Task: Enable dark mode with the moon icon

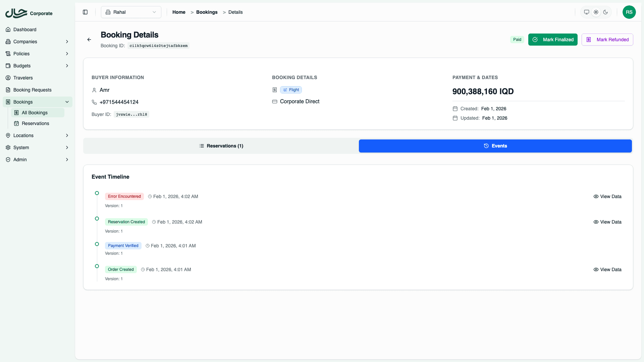Action: point(605,12)
